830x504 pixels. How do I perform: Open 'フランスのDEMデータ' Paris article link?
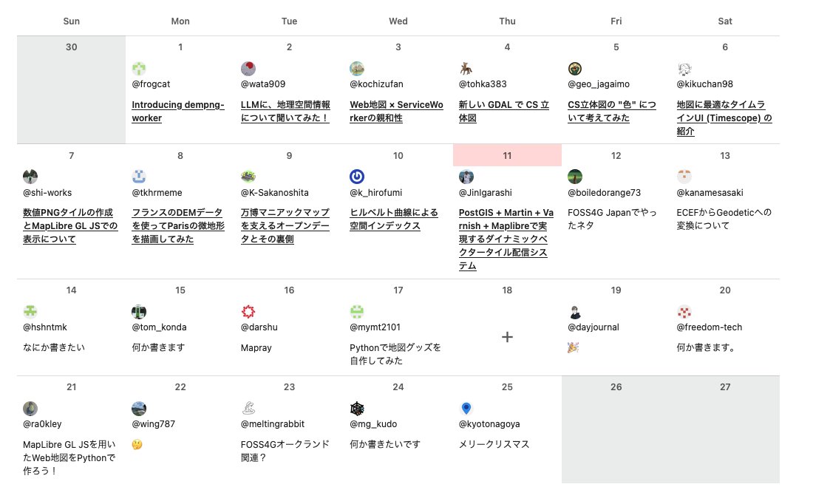pos(178,225)
